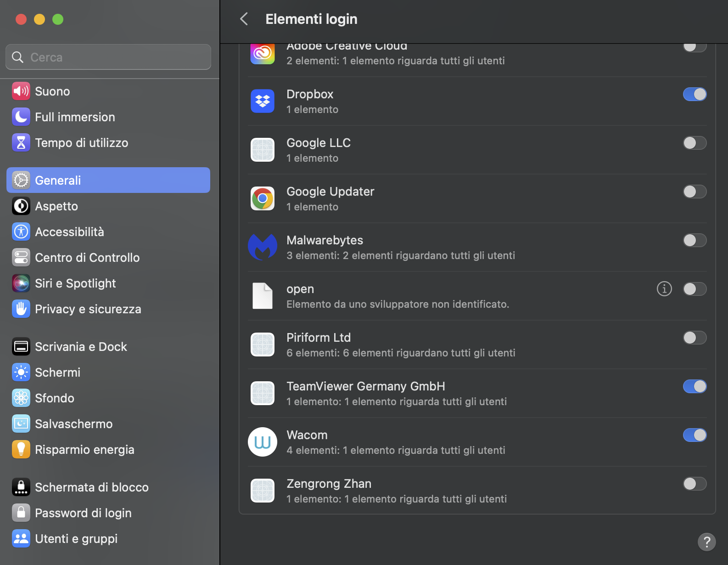Turn on the Malwarebytes toggle

point(695,240)
